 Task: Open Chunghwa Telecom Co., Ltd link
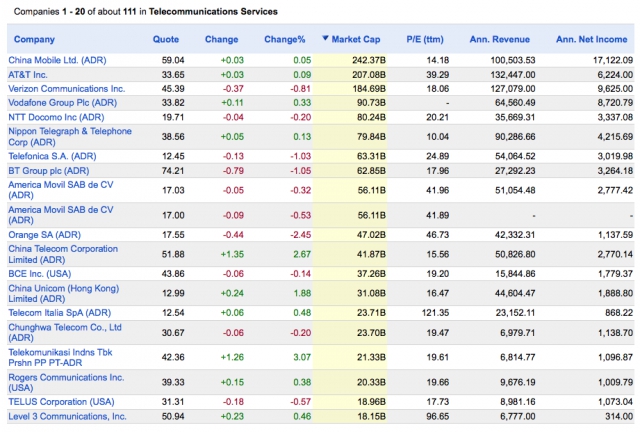(65, 333)
